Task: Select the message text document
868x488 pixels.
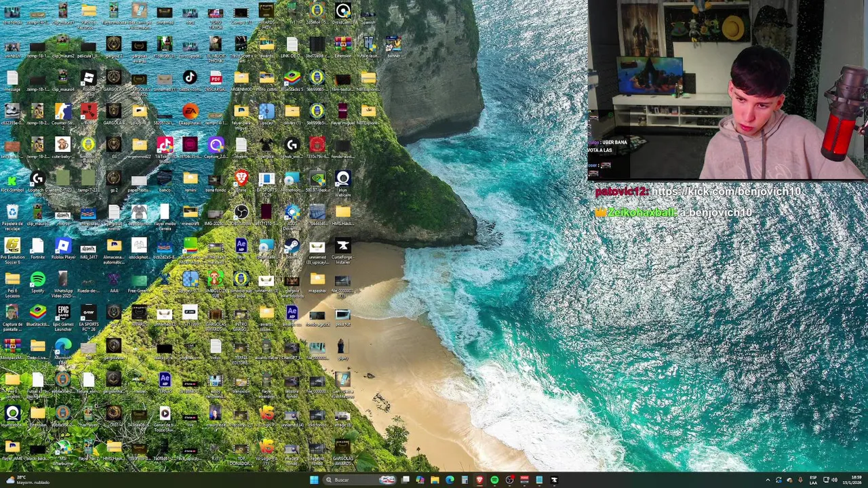Action: [12, 81]
